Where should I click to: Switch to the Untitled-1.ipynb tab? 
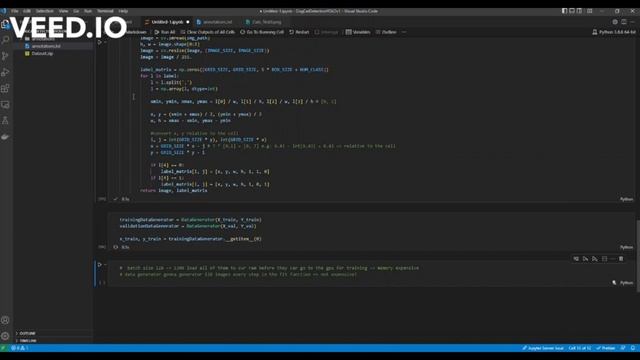(x=167, y=22)
